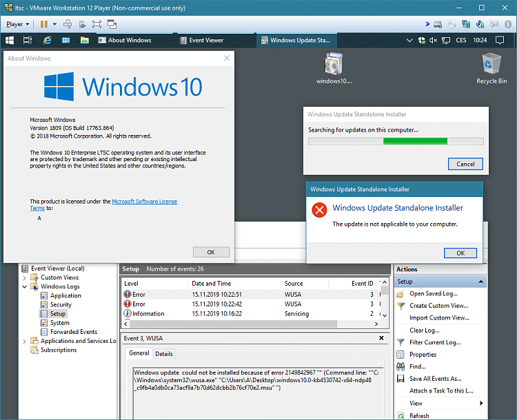This screenshot has height=420, width=517.
Task: Select the Servicing Information event row
Action: 251,313
